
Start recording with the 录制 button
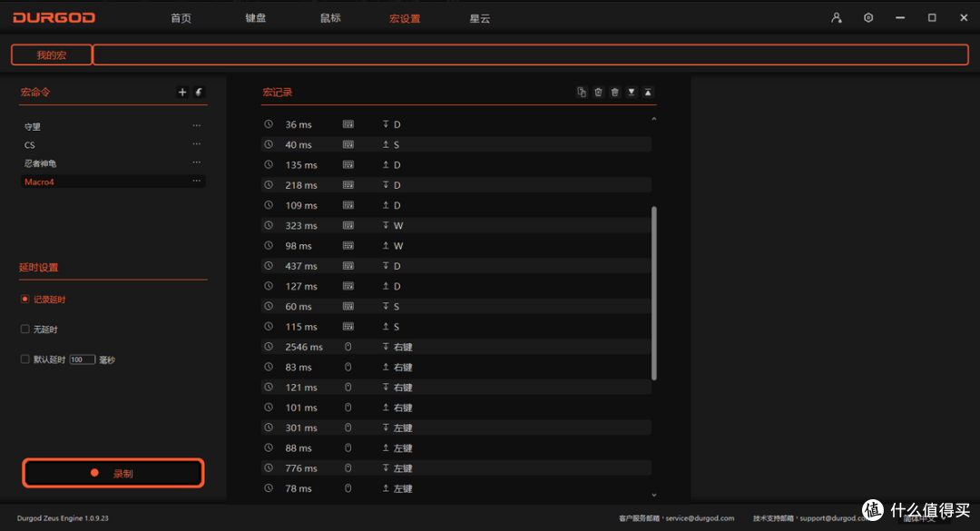tap(113, 474)
